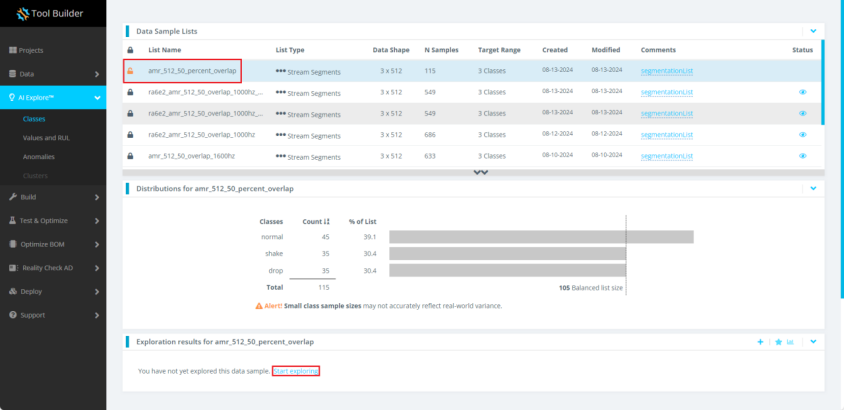Click the Deploy rocket icon

coord(13,291)
